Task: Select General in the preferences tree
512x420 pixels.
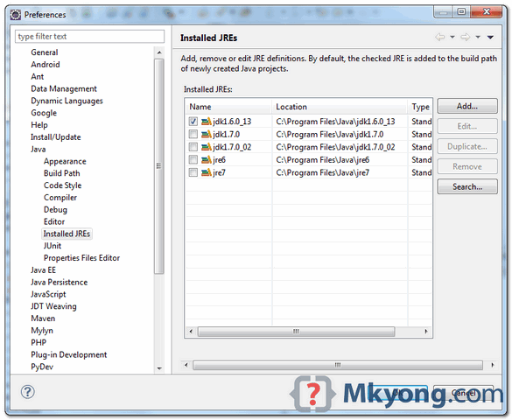Action: pos(45,52)
